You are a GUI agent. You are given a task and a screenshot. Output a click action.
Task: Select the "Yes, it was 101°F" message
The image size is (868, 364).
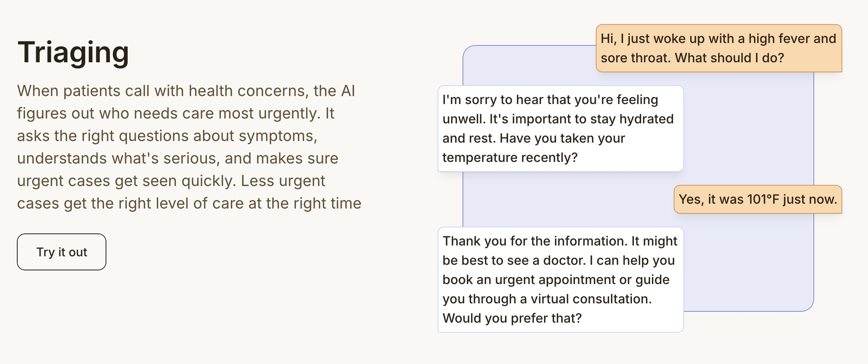click(757, 199)
